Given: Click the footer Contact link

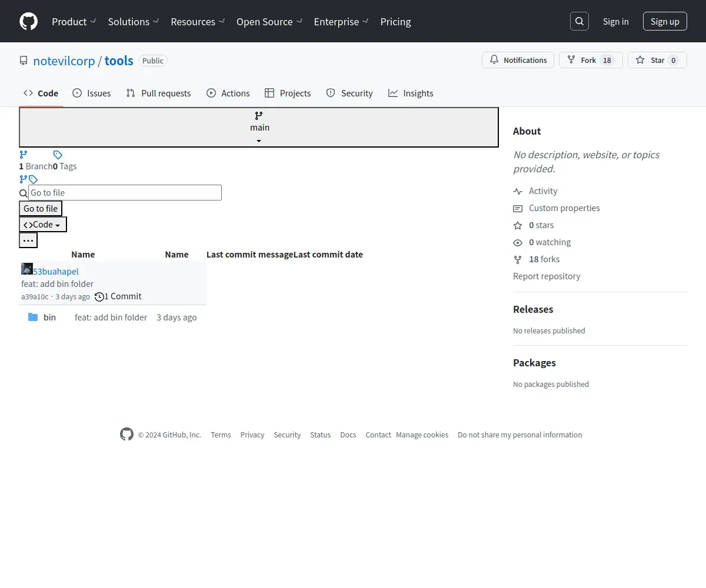Looking at the screenshot, I should [x=378, y=435].
